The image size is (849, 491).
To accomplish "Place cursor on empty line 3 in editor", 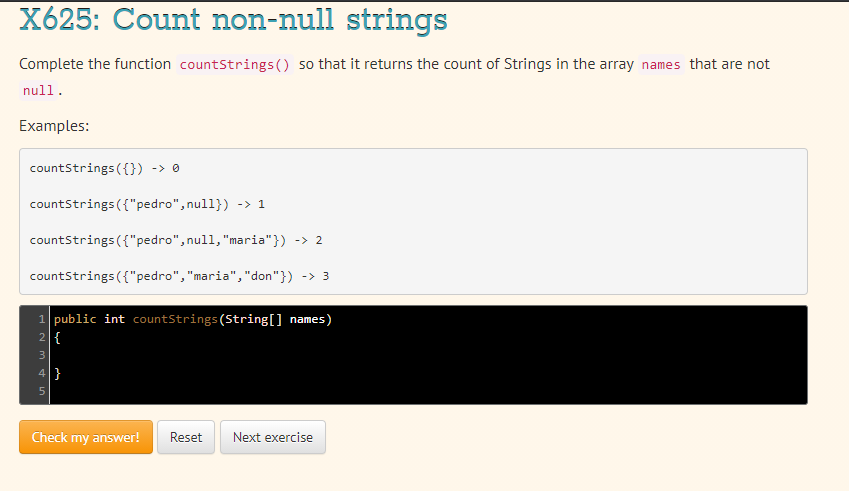I will (x=428, y=355).
